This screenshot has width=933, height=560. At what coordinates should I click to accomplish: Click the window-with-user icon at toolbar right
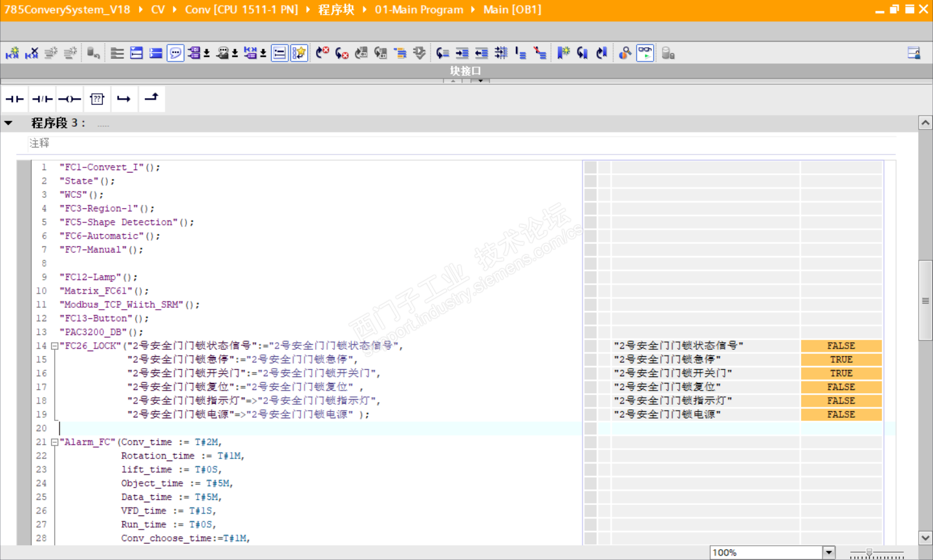pos(914,53)
